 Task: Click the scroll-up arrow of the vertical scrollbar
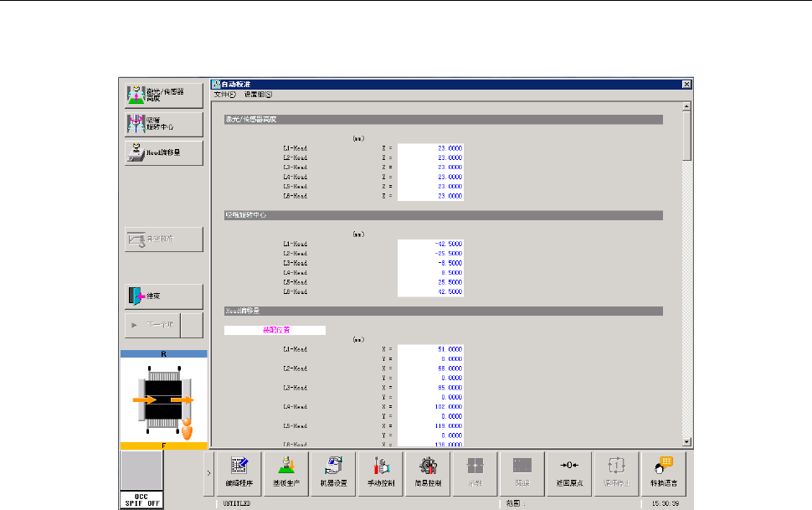(x=686, y=106)
